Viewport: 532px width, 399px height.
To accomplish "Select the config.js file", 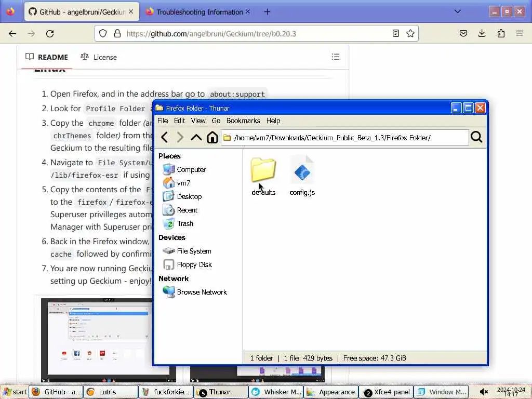I will pos(302,176).
